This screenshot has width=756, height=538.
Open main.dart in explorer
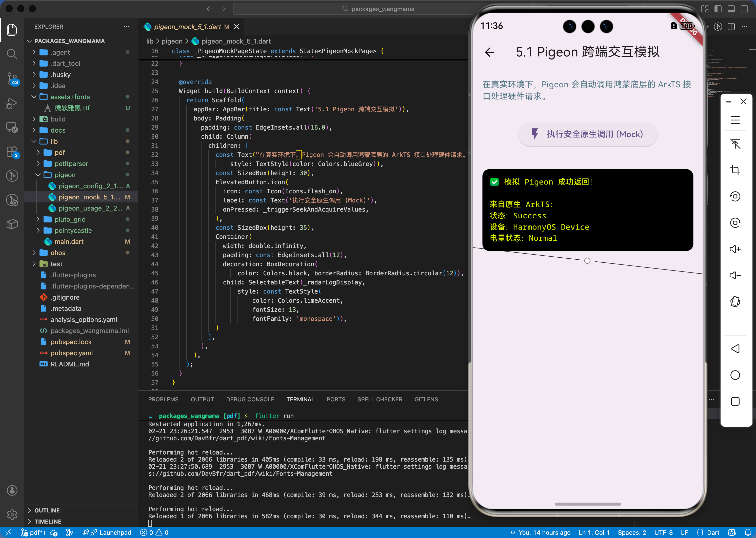click(x=69, y=241)
